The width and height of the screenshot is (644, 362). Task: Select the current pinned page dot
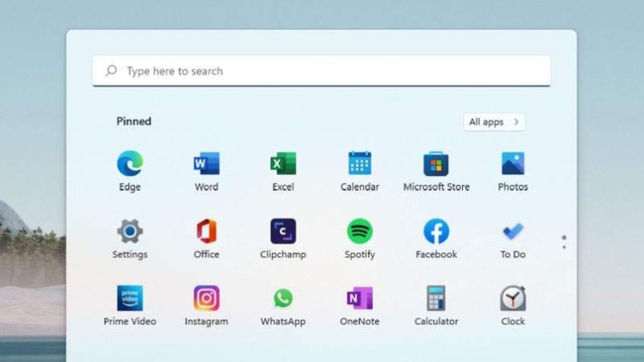click(564, 238)
